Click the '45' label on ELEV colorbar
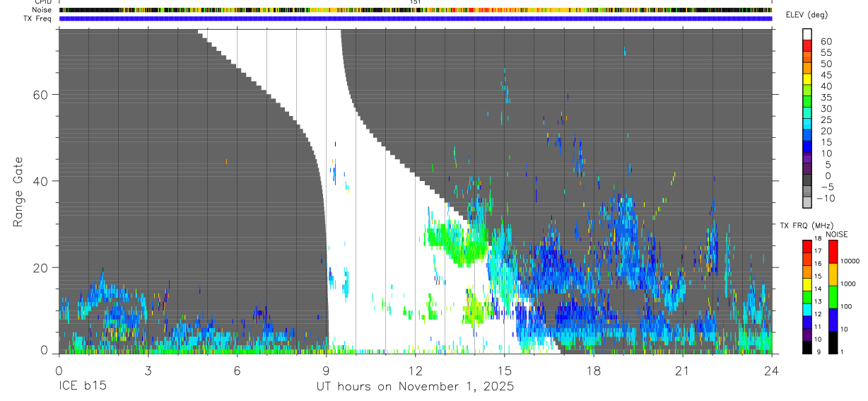 pyautogui.click(x=826, y=75)
